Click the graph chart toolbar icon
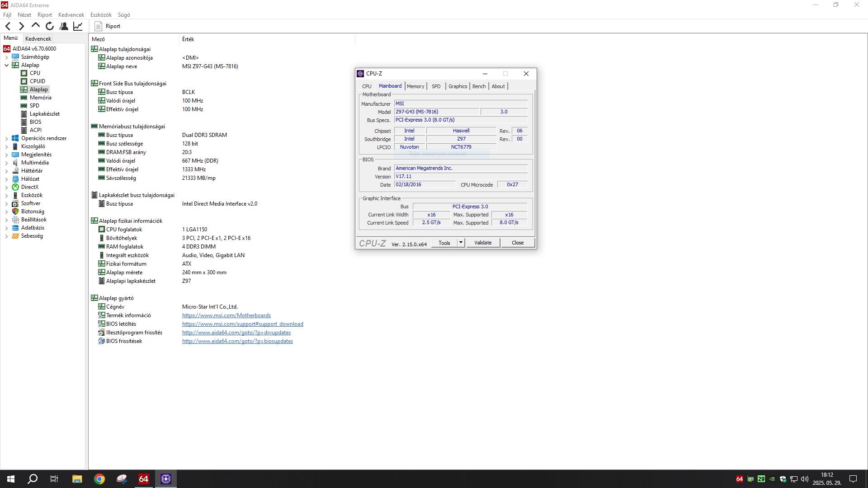 (x=78, y=26)
